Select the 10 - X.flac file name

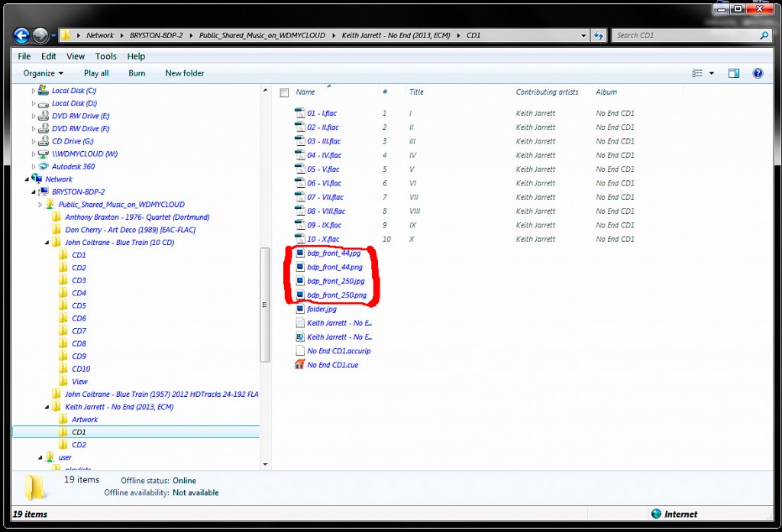click(x=323, y=239)
